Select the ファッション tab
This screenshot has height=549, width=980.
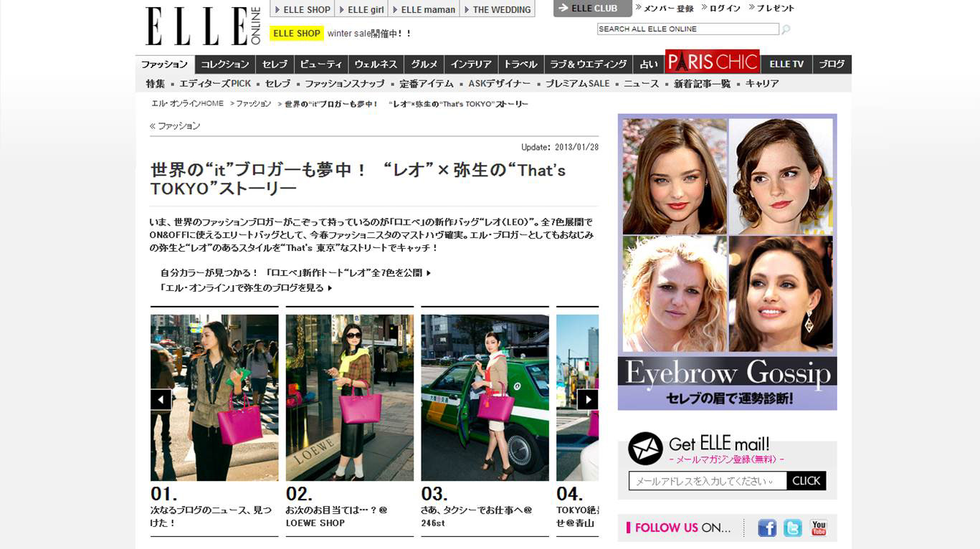[165, 65]
